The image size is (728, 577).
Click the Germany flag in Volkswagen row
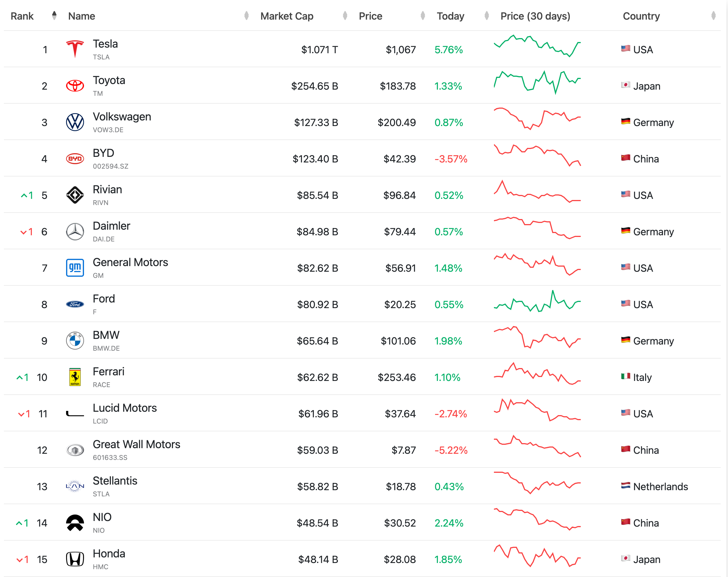pyautogui.click(x=625, y=121)
